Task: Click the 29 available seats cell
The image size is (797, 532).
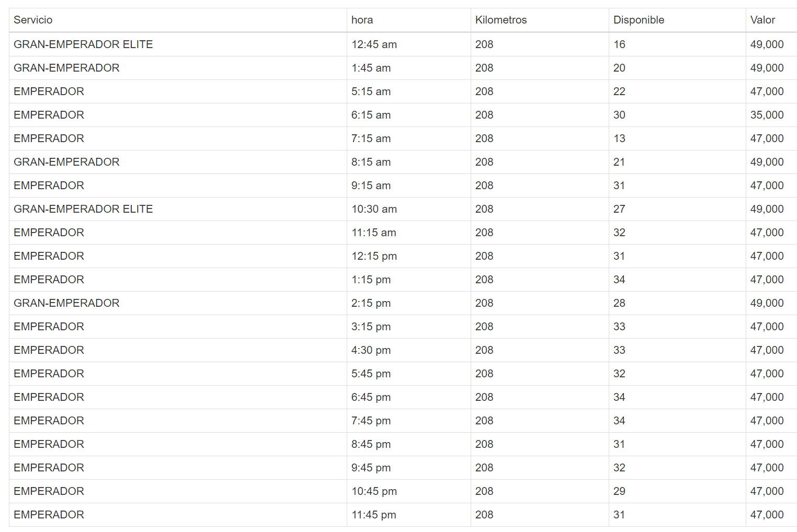Action: pyautogui.click(x=619, y=491)
